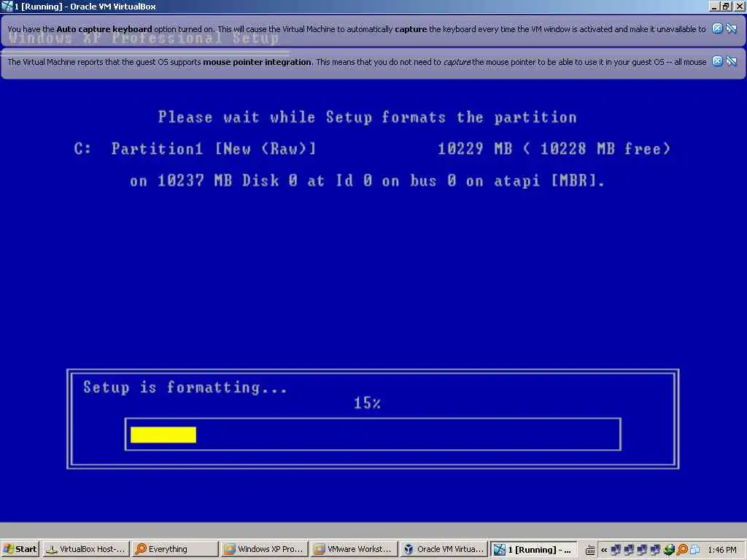The height and width of the screenshot is (560, 747).
Task: Suppress future mouse pointer integration messages
Action: pyautogui.click(x=731, y=61)
